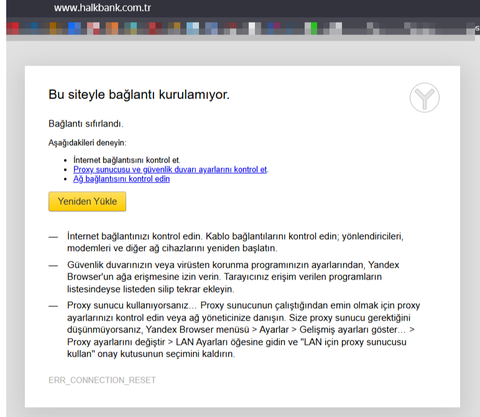Click the paragraph starting 'Proxy sunucu kullanıyorsanız'
480x417 pixels.
coord(243,329)
